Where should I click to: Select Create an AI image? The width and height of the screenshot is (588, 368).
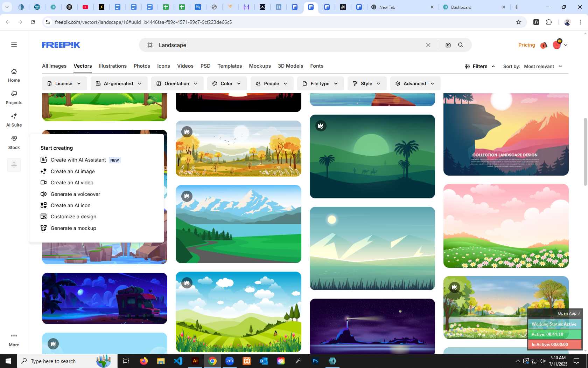[x=68, y=171]
